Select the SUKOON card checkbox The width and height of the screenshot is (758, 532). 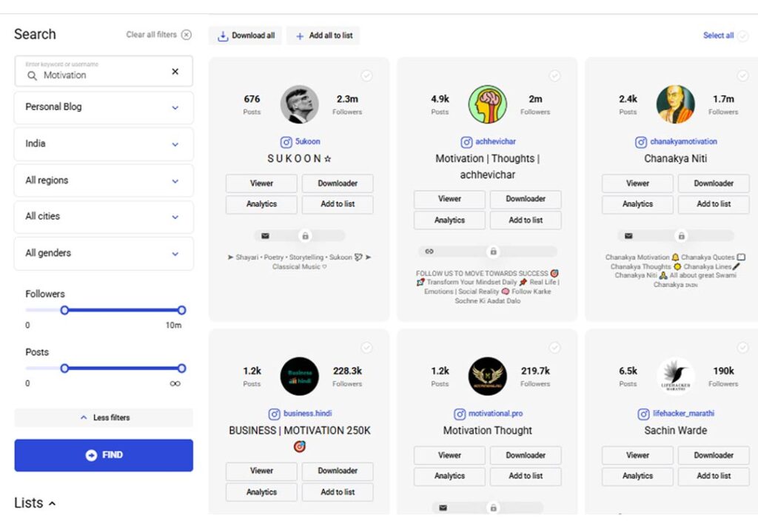366,76
